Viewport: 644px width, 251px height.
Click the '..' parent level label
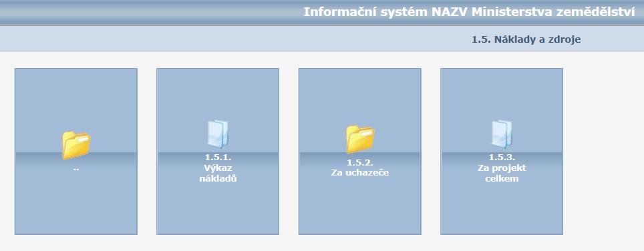pos(76,168)
